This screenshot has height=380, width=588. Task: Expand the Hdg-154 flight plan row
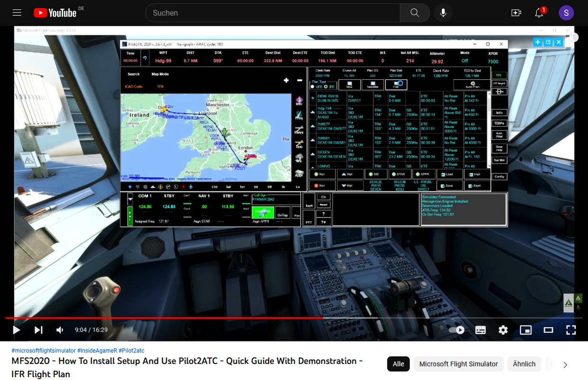(313, 112)
